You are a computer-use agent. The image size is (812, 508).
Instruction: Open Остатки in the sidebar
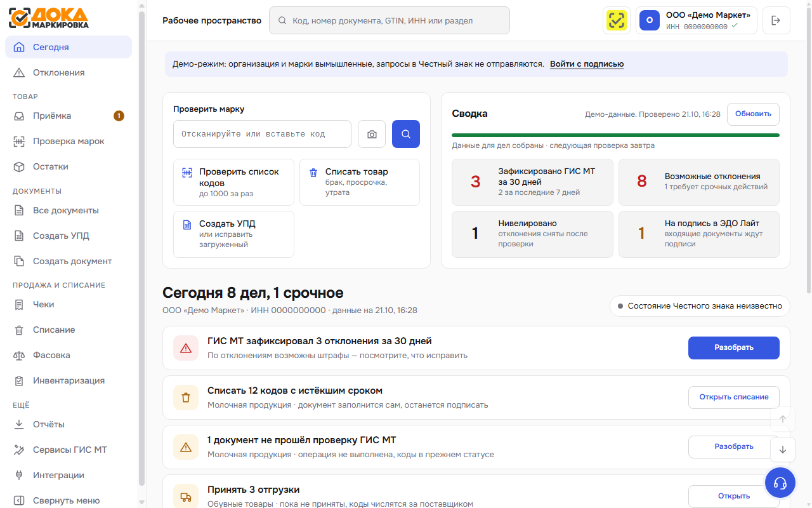point(69,166)
